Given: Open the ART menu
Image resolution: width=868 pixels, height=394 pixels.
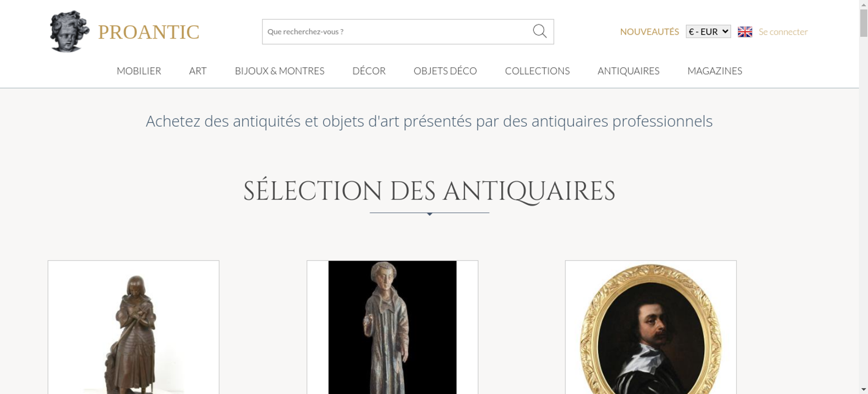Looking at the screenshot, I should (198, 71).
